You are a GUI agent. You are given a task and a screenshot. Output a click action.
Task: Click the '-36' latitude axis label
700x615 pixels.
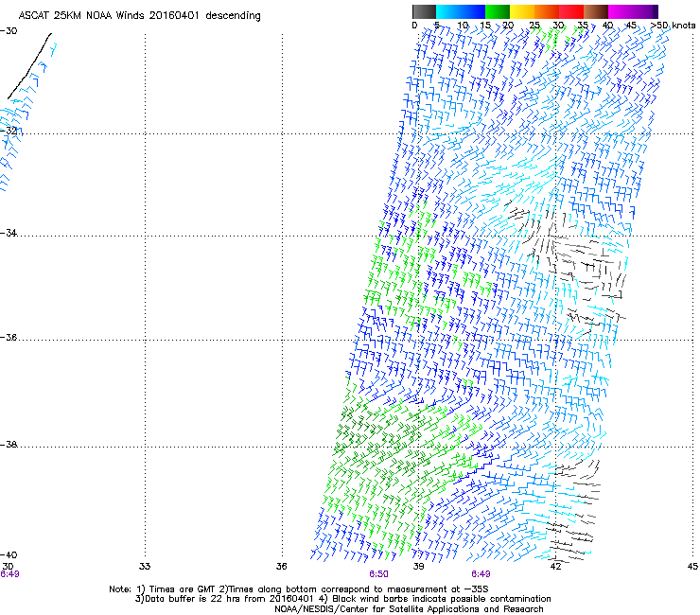[x=9, y=337]
